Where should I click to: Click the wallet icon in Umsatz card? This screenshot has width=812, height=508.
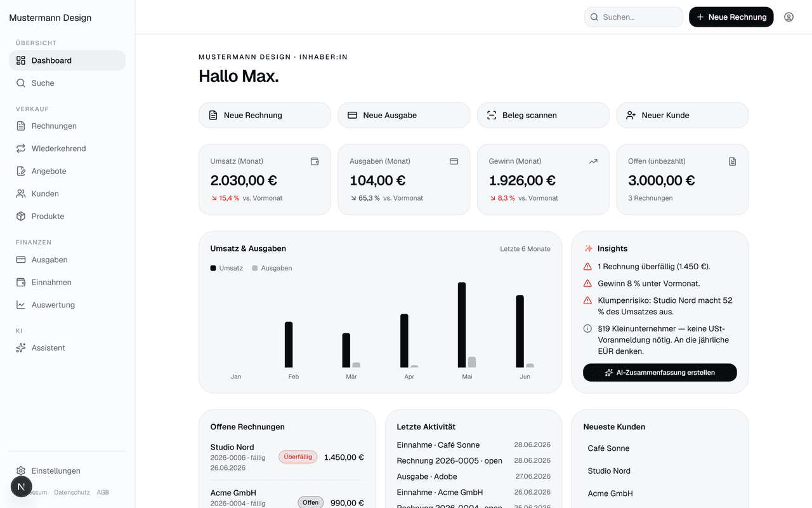(315, 161)
